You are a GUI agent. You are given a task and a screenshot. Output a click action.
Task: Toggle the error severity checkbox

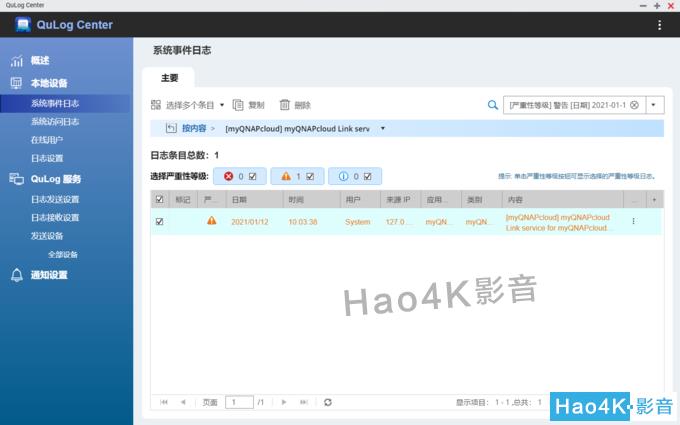click(x=252, y=177)
